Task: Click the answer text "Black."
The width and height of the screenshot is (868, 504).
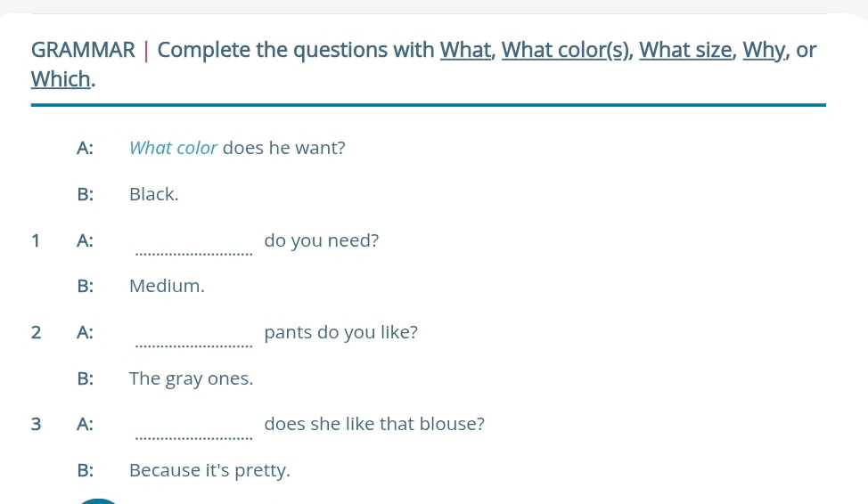Action: coord(153,194)
